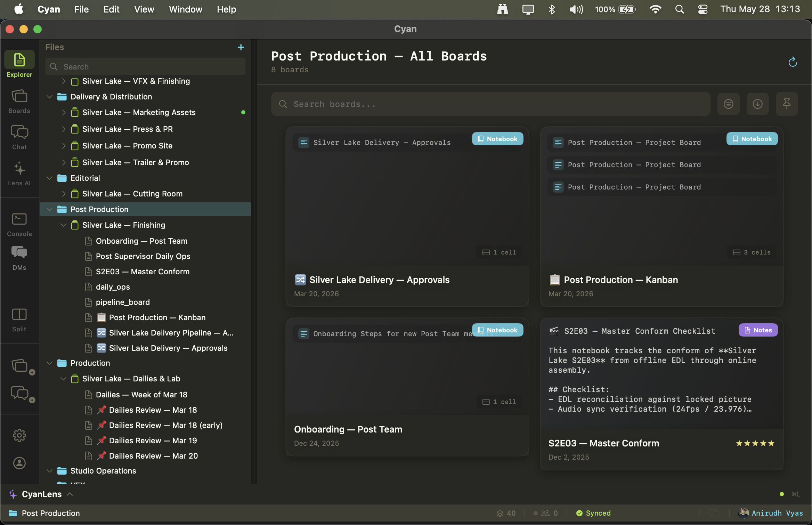Viewport: 812px width, 525px height.
Task: Open the Window menu
Action: tap(186, 9)
